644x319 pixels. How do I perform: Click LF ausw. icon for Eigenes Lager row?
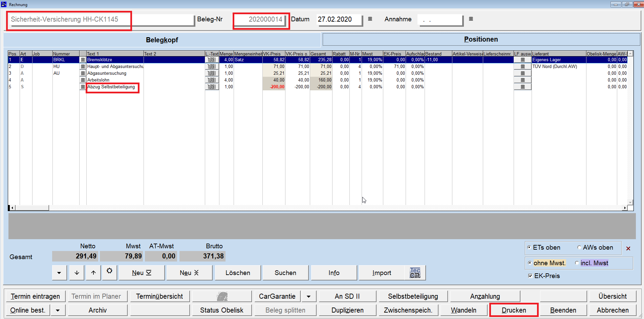(x=523, y=60)
